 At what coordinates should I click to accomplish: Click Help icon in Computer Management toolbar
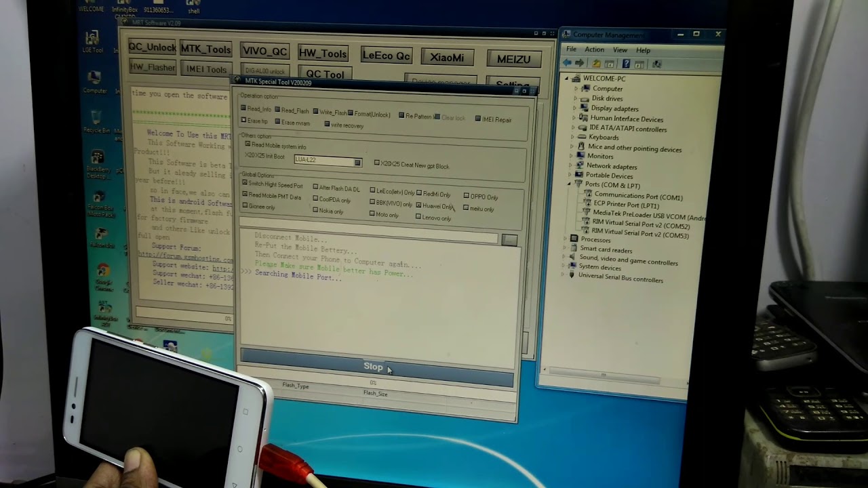(626, 64)
